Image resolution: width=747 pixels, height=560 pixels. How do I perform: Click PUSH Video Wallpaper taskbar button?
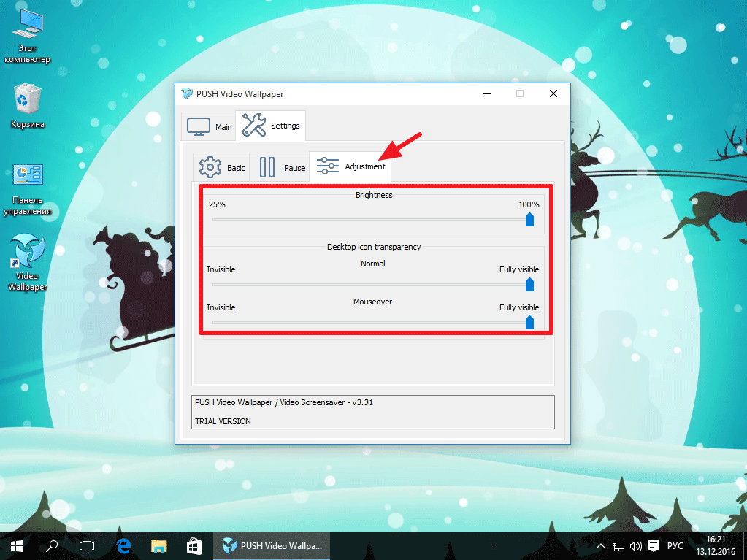[x=272, y=545]
